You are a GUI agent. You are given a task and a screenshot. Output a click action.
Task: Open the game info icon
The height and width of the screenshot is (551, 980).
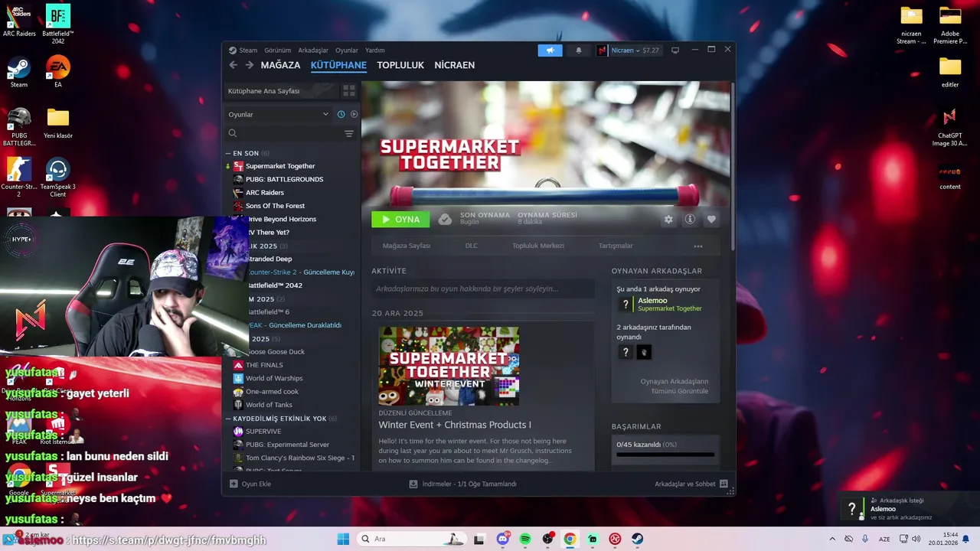tap(690, 219)
